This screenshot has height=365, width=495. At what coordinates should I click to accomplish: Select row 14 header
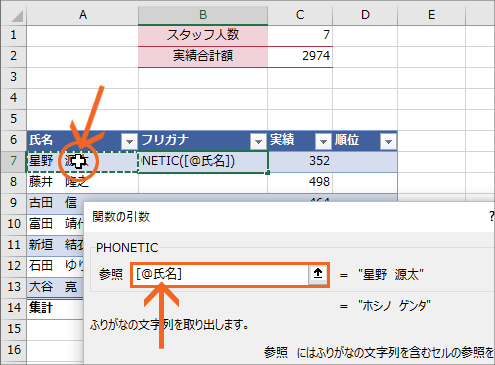click(x=13, y=308)
